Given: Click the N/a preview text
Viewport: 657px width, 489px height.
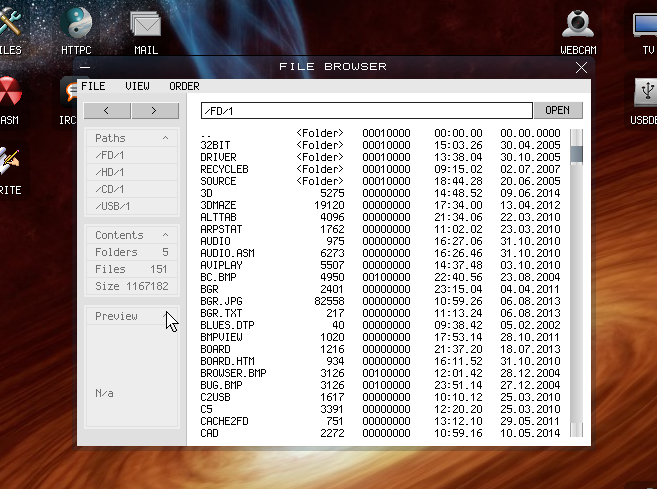Looking at the screenshot, I should click(x=104, y=393).
